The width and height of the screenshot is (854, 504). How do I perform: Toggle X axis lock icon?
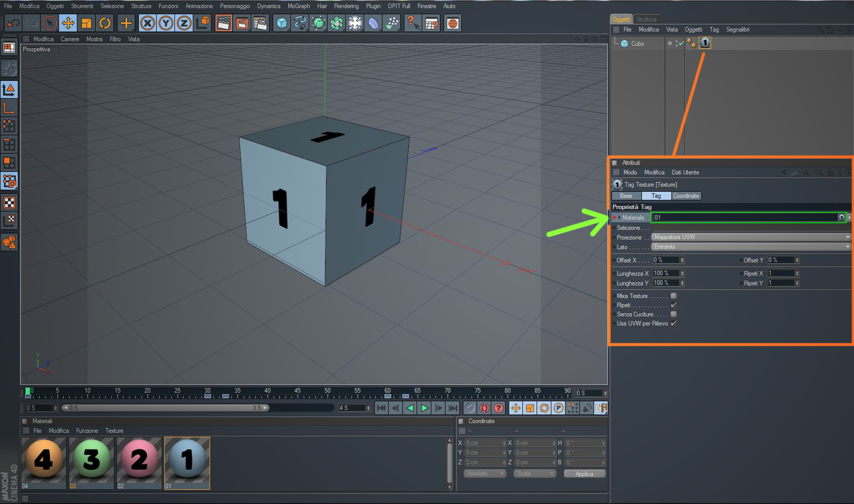pyautogui.click(x=148, y=23)
